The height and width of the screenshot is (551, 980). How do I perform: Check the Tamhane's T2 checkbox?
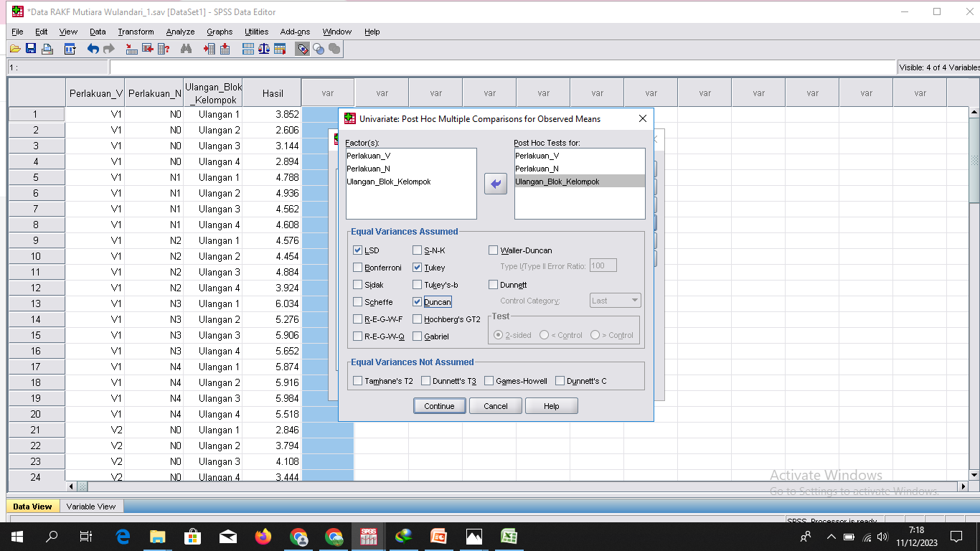(x=358, y=381)
